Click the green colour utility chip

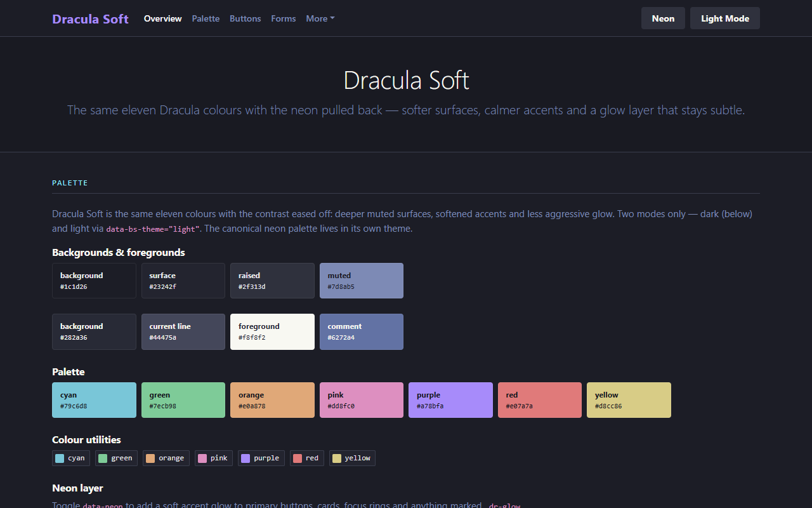(116, 458)
